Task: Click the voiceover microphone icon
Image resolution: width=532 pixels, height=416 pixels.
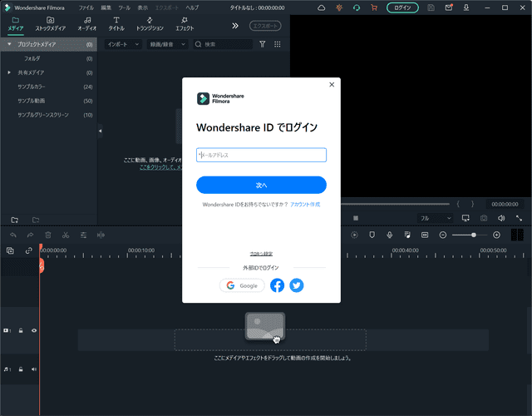Action: click(390, 235)
